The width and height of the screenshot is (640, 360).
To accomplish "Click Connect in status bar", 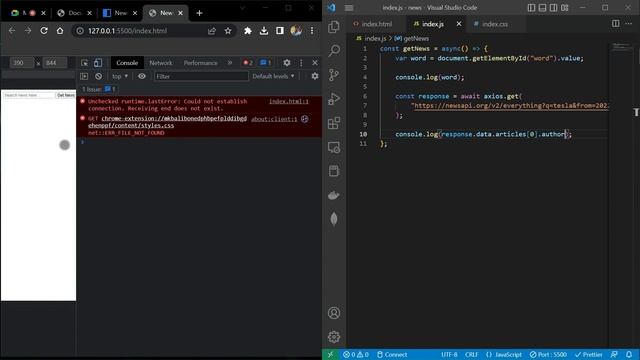I will [x=392, y=354].
